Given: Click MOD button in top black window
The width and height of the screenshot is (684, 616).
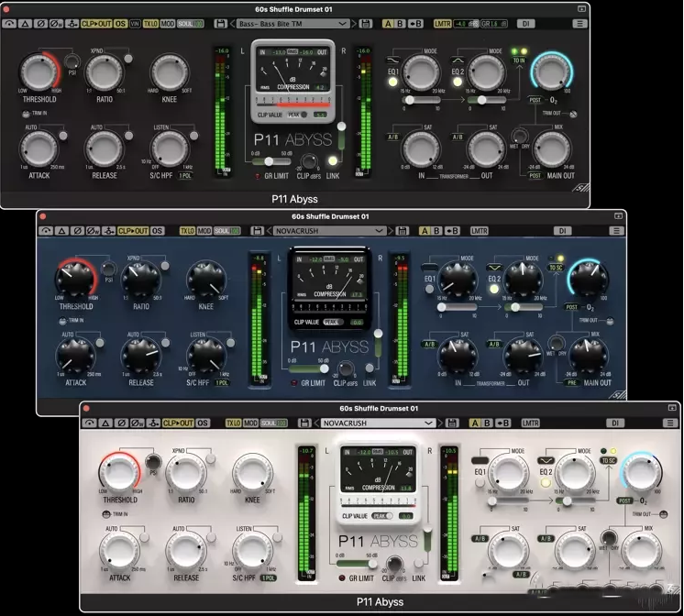Looking at the screenshot, I should coord(167,24).
